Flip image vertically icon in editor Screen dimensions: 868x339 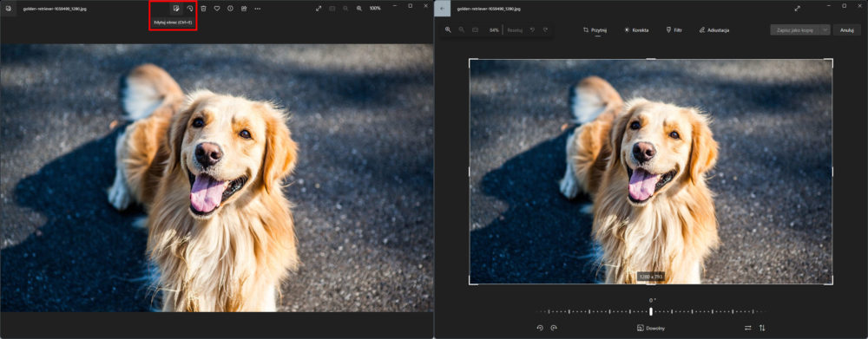click(762, 328)
